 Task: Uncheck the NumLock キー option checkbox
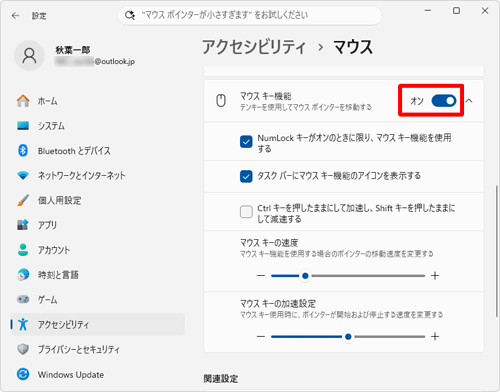coord(246,142)
